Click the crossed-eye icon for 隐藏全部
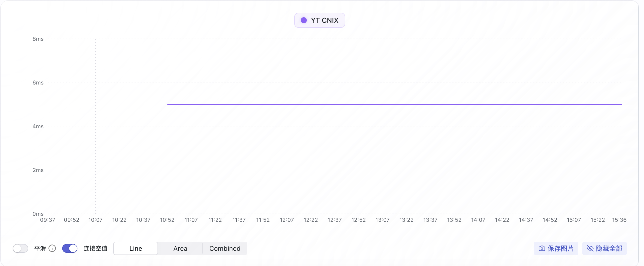Screen dimensions: 644x266 (590, 248)
